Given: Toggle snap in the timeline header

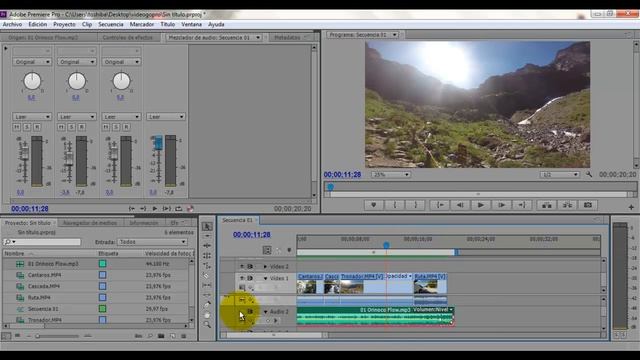Looking at the screenshot, I should click(x=267, y=250).
